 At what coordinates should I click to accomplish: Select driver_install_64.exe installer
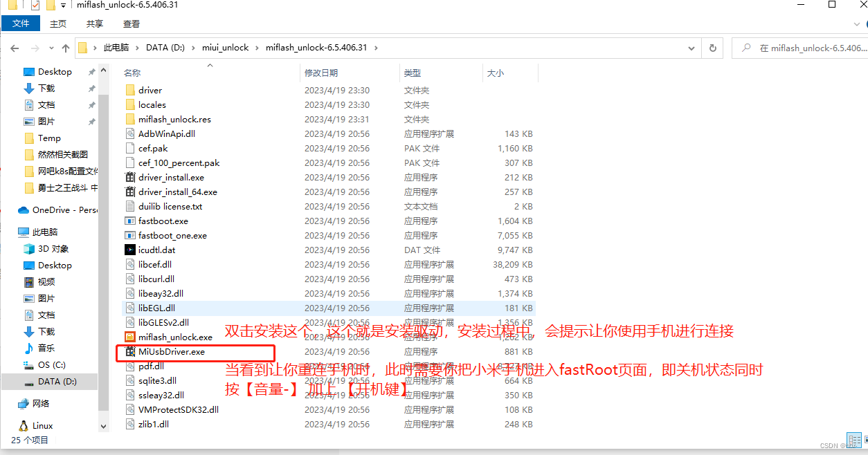click(x=177, y=192)
